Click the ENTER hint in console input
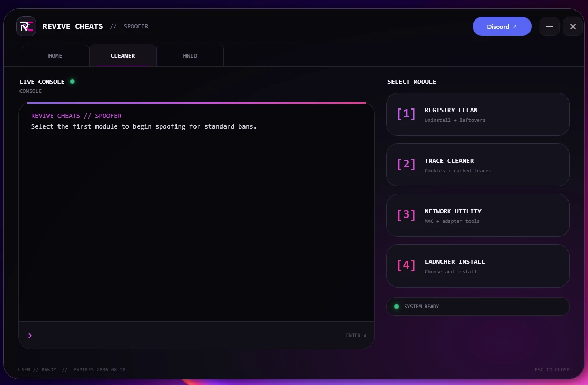This screenshot has width=588, height=385. [356, 335]
